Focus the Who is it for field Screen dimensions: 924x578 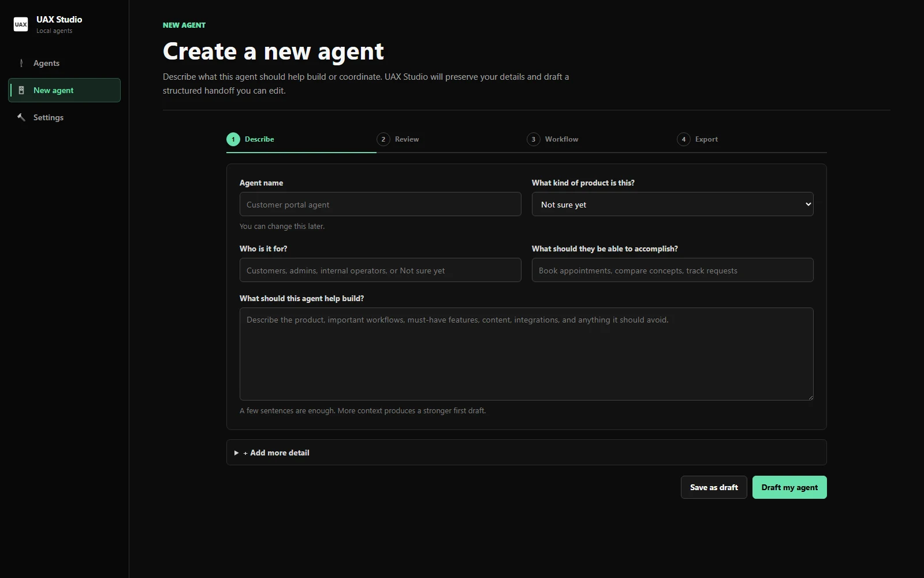[x=381, y=270]
